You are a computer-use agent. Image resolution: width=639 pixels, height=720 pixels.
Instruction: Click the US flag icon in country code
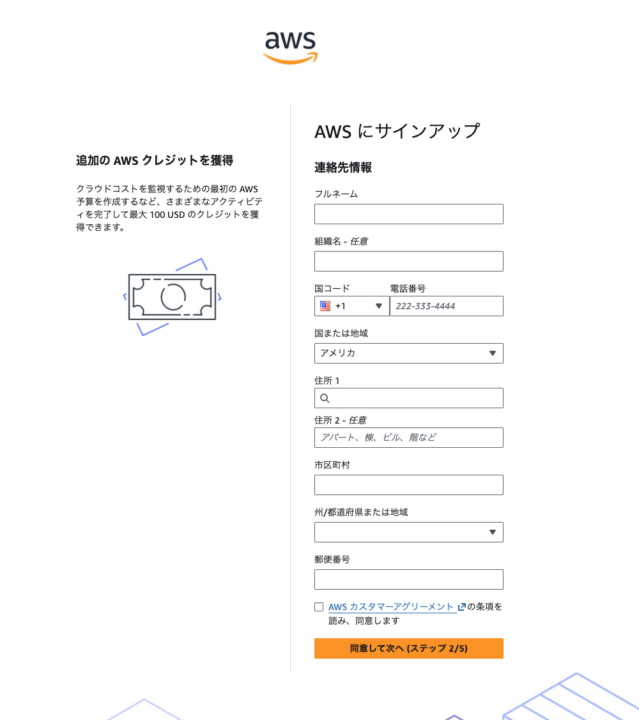click(325, 306)
